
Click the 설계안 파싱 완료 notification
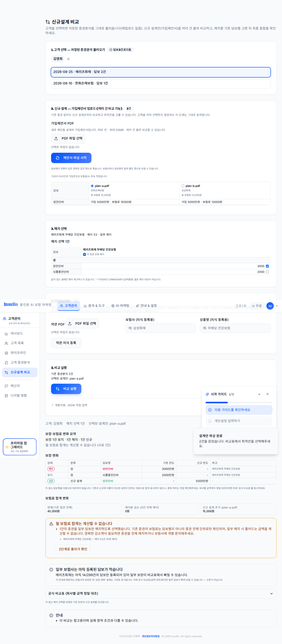pos(236,441)
